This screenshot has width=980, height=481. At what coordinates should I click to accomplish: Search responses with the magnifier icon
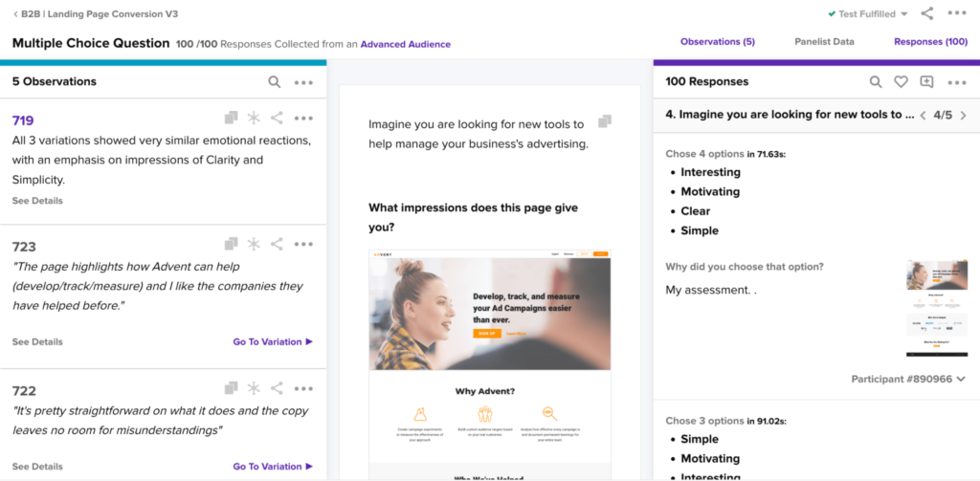click(876, 82)
